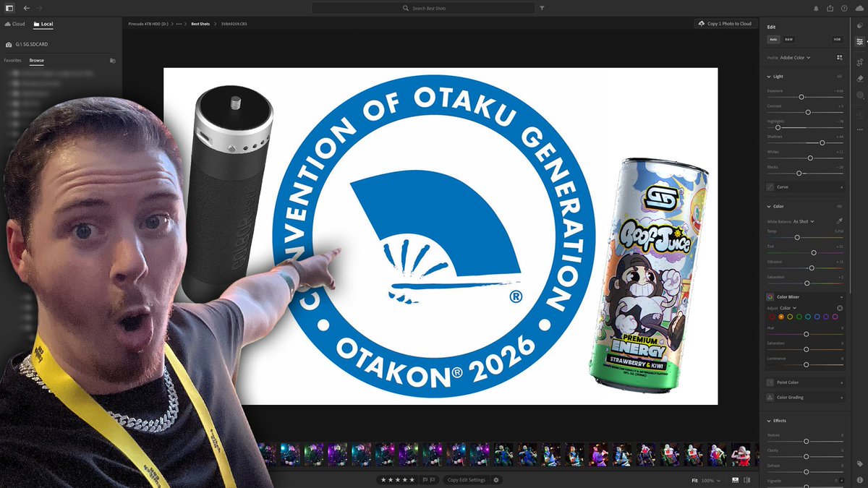
Task: Open the Fit zoom option
Action: tap(694, 480)
